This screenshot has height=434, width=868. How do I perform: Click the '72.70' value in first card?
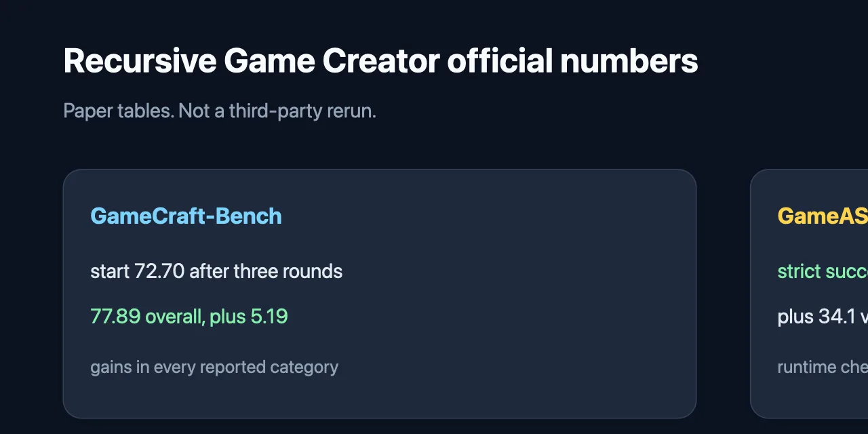pyautogui.click(x=159, y=272)
